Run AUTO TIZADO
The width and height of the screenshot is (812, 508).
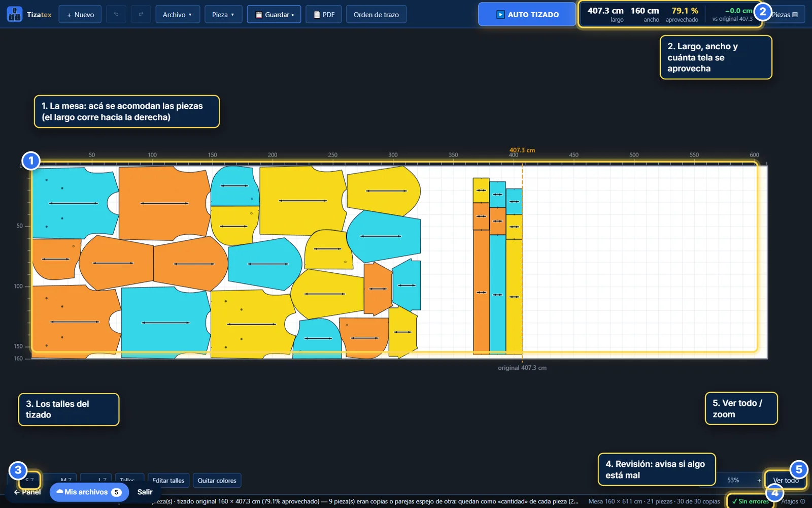(x=527, y=15)
